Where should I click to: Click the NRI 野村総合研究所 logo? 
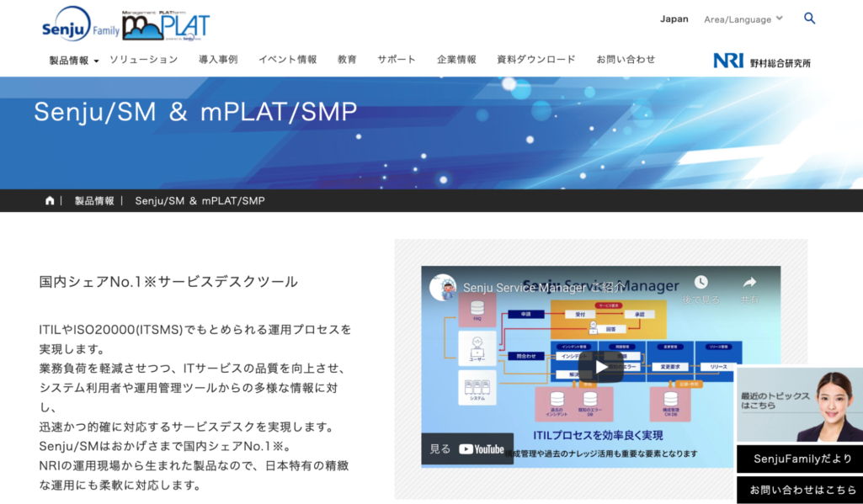point(761,61)
